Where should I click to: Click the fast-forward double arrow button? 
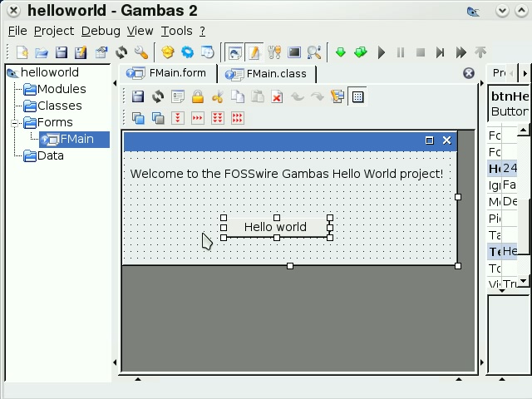pyautogui.click(x=461, y=52)
